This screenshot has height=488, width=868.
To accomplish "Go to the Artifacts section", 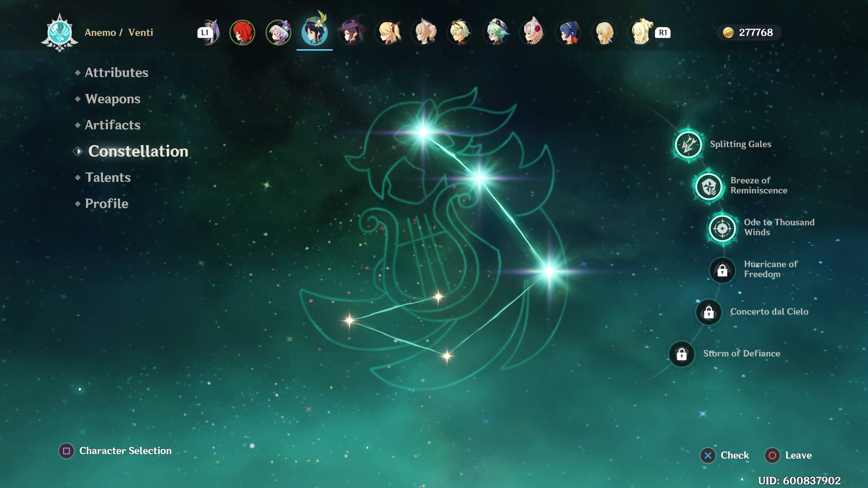I will click(x=112, y=125).
